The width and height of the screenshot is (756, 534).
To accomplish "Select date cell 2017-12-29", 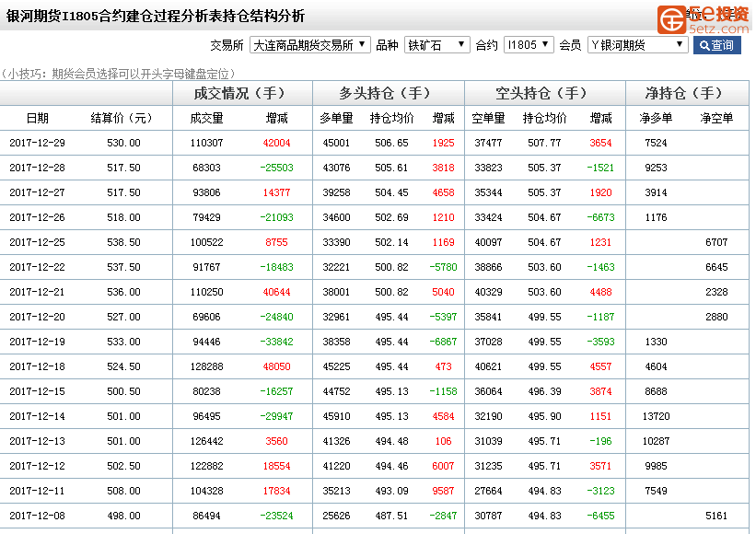I will point(37,143).
